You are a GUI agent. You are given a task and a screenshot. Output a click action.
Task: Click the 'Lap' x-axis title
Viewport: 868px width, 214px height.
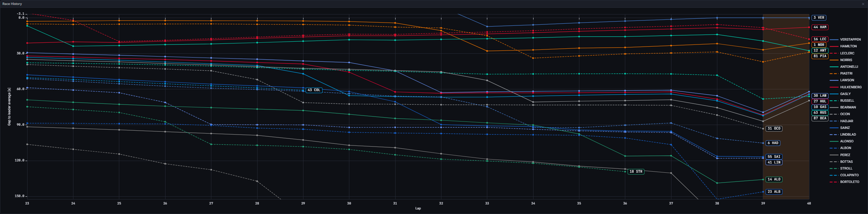coord(418,208)
